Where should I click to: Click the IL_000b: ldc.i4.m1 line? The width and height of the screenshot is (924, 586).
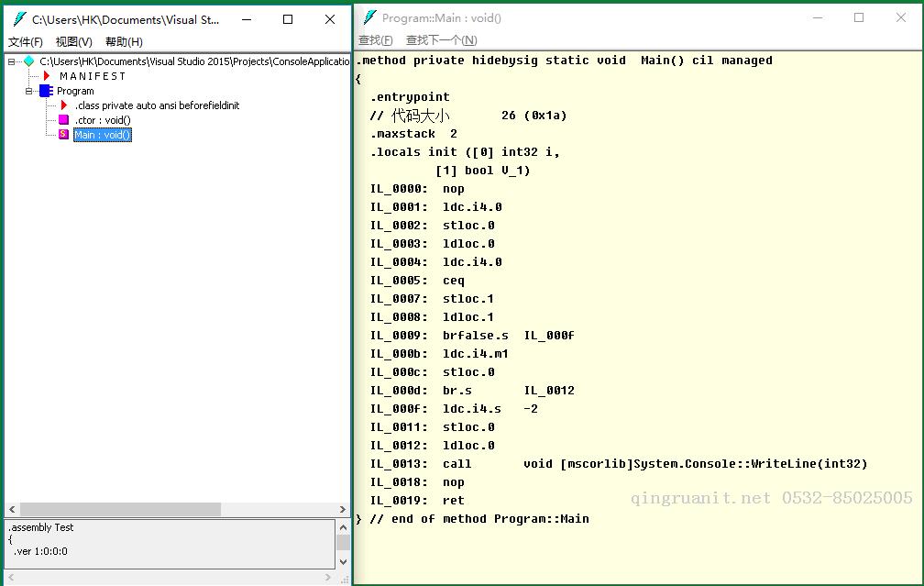(x=439, y=354)
